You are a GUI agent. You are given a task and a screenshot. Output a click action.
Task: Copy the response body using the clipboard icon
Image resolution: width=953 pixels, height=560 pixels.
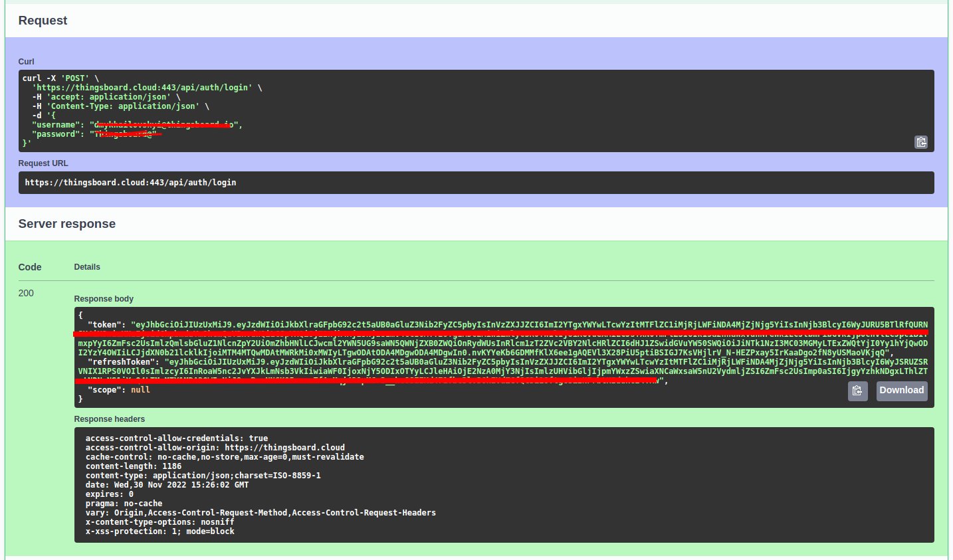857,391
